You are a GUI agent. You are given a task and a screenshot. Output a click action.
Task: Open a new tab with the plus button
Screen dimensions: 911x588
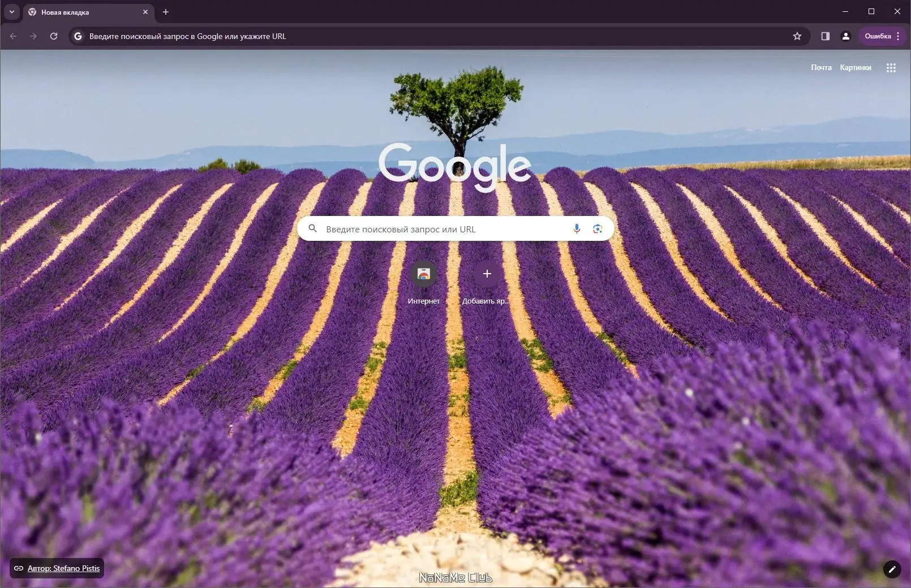[166, 12]
